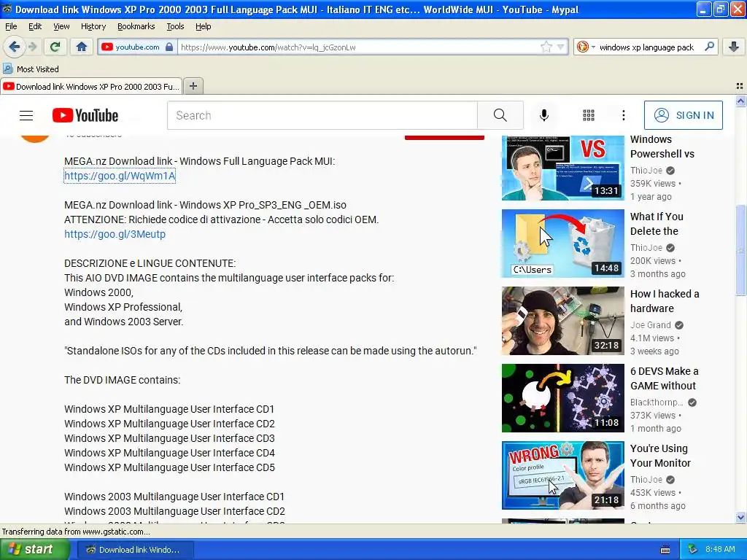Click the browser URL address field
This screenshot has width=747, height=560.
(x=360, y=47)
